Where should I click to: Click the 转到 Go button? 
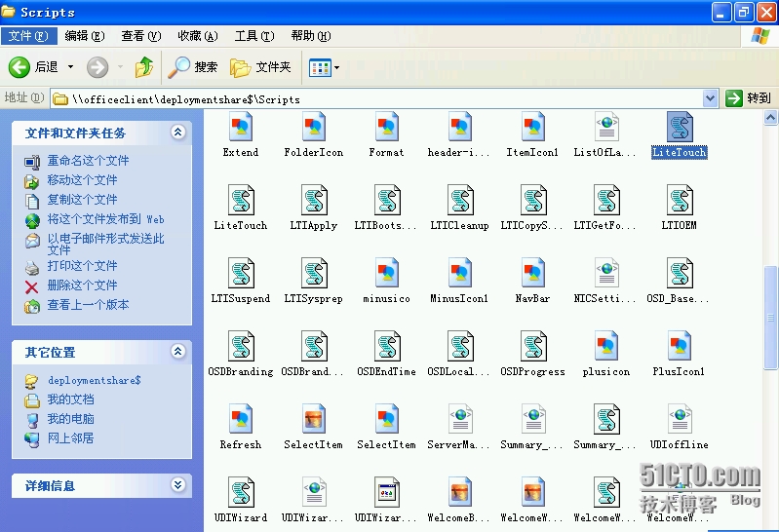[748, 98]
